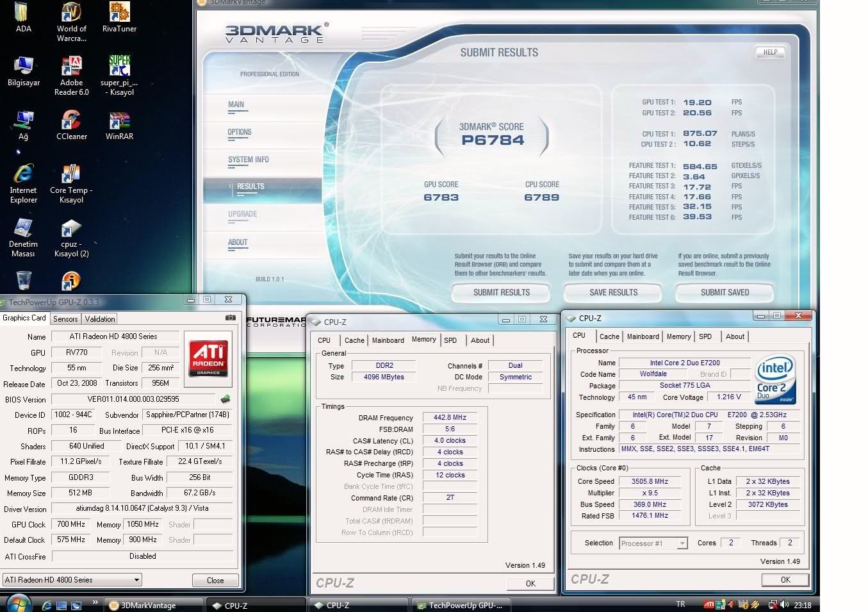Viewport: 868px width, 612px height.
Task: Click the HELP button in 3DMark Vantage
Action: tap(770, 53)
